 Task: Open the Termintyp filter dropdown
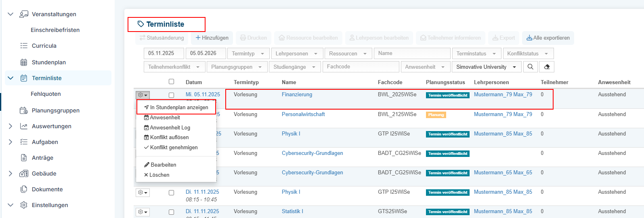tap(248, 53)
